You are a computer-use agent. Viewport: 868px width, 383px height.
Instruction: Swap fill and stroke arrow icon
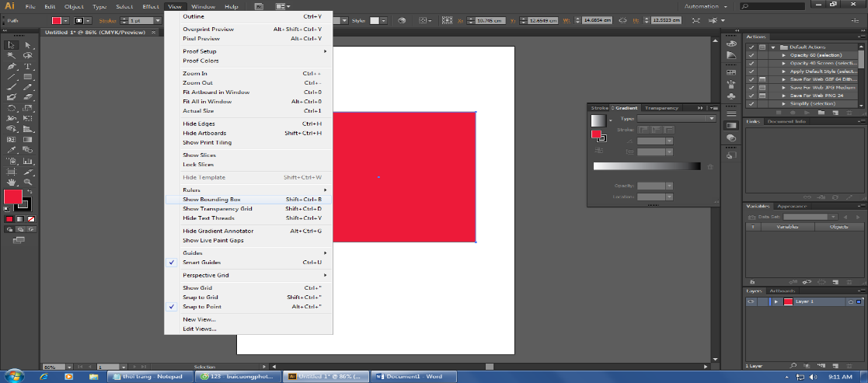(30, 191)
